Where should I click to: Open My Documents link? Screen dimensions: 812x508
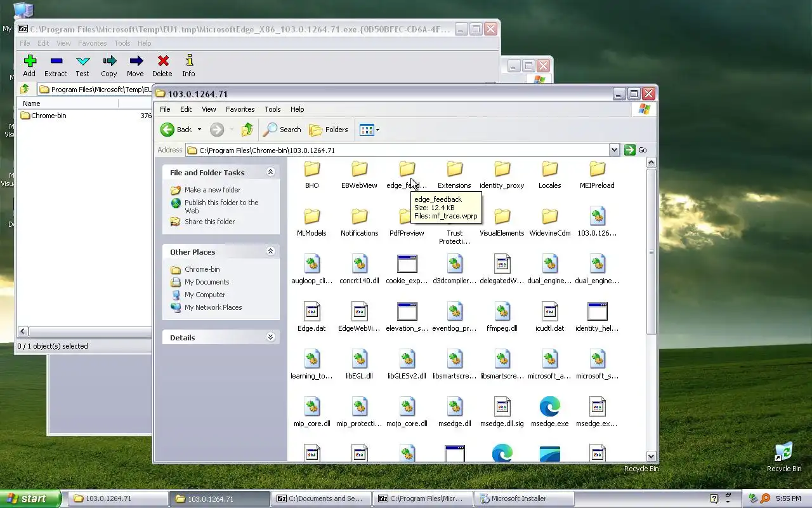pos(207,282)
